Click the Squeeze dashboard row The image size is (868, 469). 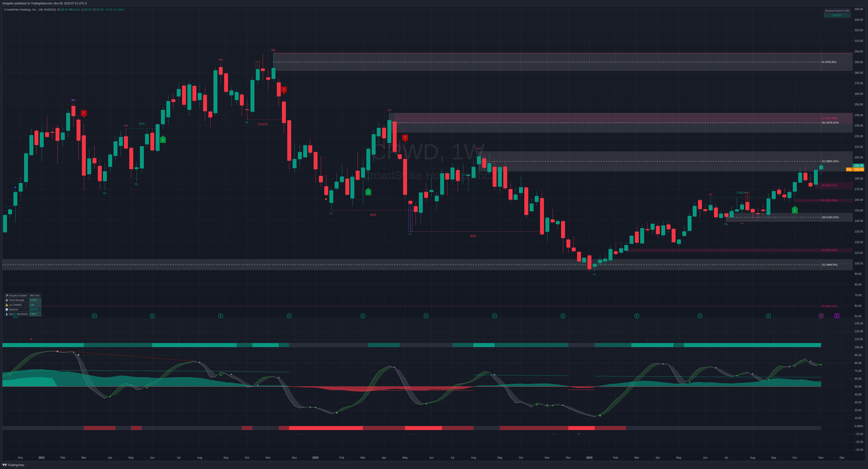click(x=23, y=309)
